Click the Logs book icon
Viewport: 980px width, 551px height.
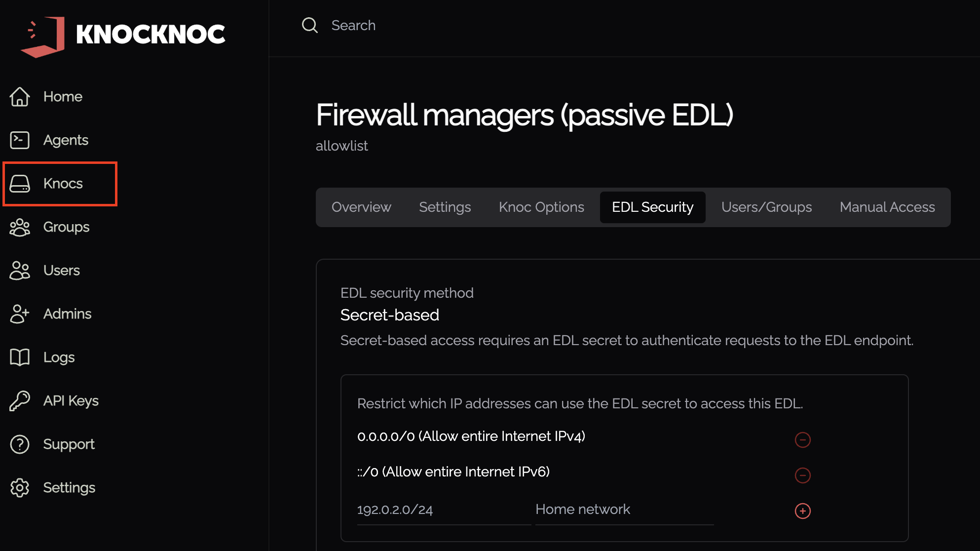coord(20,357)
